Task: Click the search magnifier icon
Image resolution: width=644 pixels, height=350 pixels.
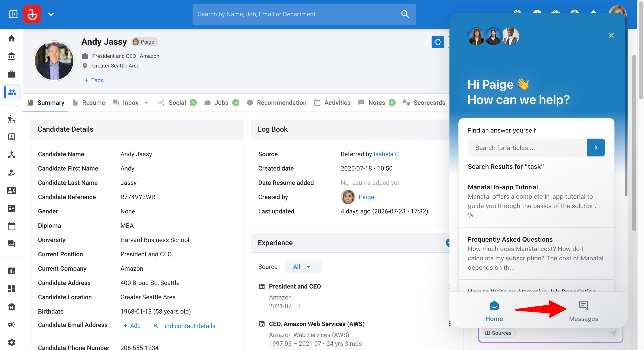Action: 405,14
